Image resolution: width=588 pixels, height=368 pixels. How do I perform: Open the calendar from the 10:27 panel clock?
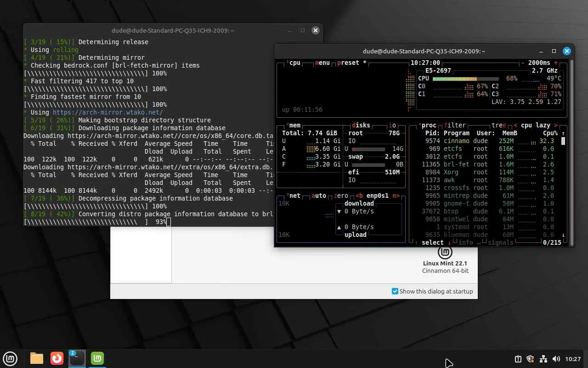[573, 359]
